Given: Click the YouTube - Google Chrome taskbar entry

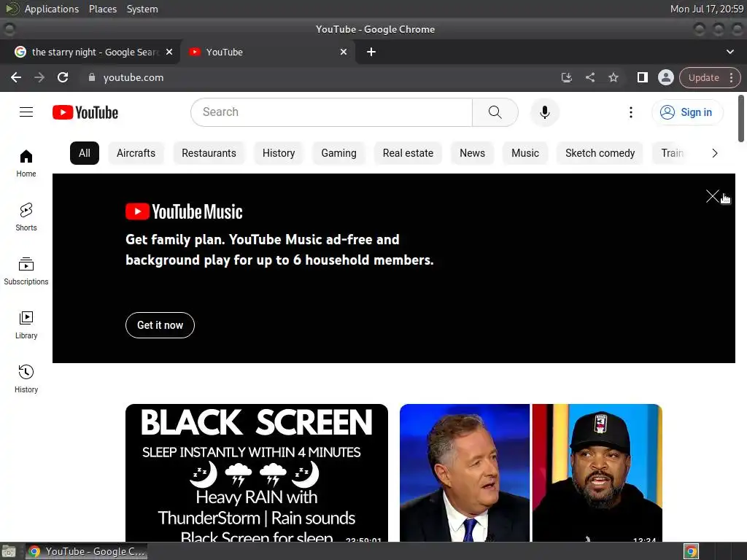Looking at the screenshot, I should coord(86,551).
